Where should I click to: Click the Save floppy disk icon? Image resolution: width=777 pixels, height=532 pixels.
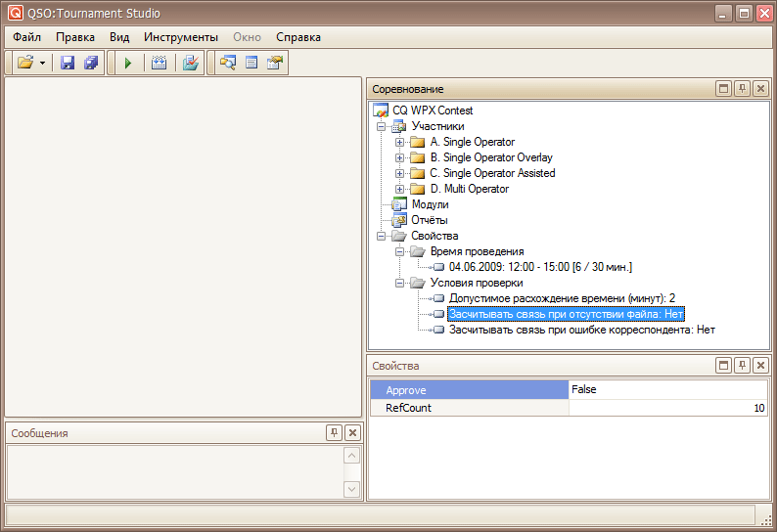pos(68,63)
